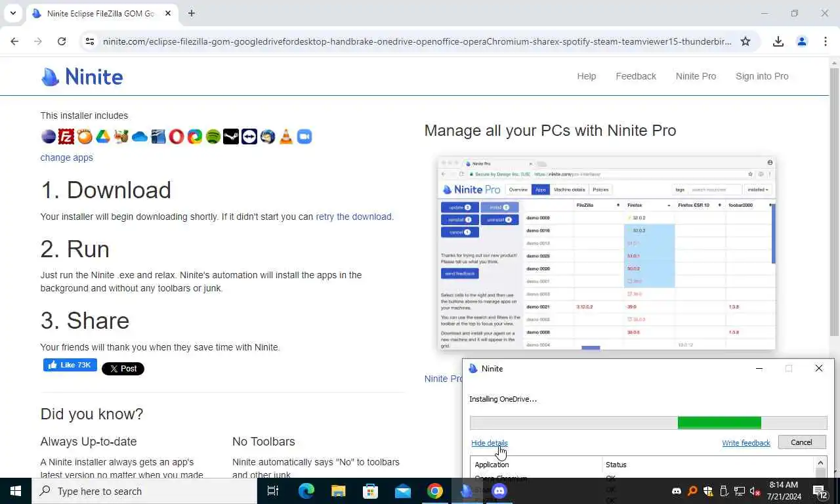The height and width of the screenshot is (504, 840).
Task: Open the Feedback page
Action: point(636,76)
